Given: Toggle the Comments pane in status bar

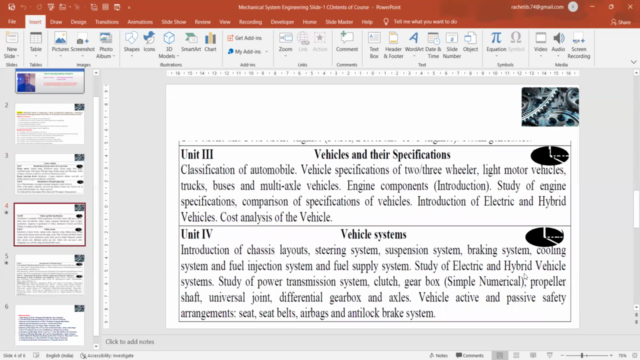Looking at the screenshot, I should pos(470,356).
